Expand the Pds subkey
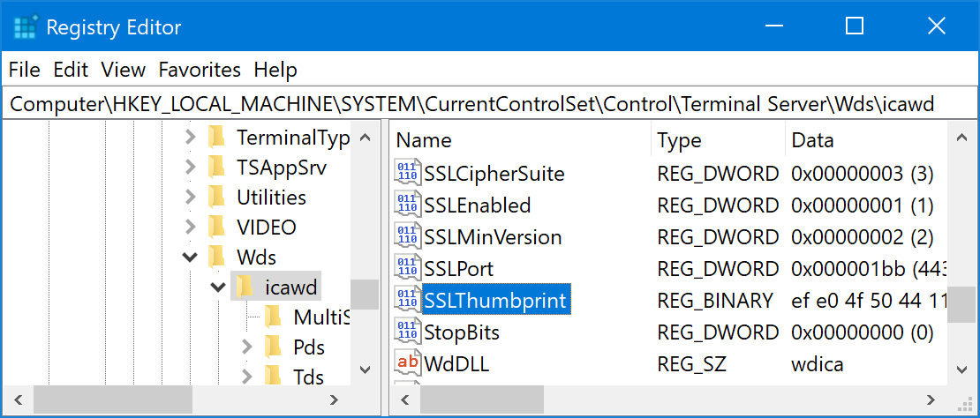Viewport: 980px width, 418px height. 247,347
